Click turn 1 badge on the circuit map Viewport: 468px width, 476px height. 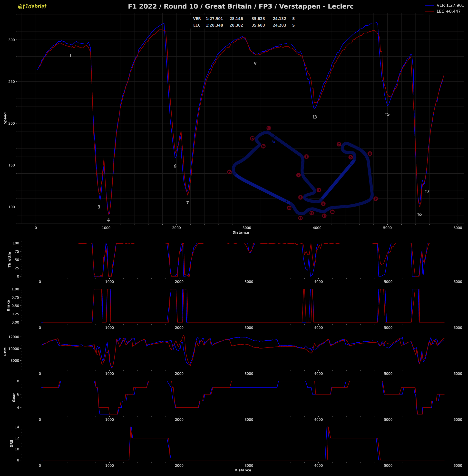306,157
